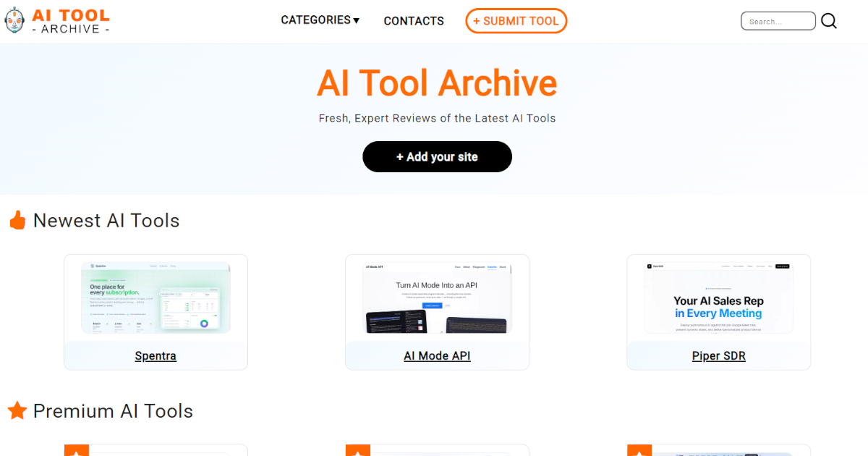The height and width of the screenshot is (456, 868).
Task: Click the orange star badge on the right premium card
Action: pos(639,451)
